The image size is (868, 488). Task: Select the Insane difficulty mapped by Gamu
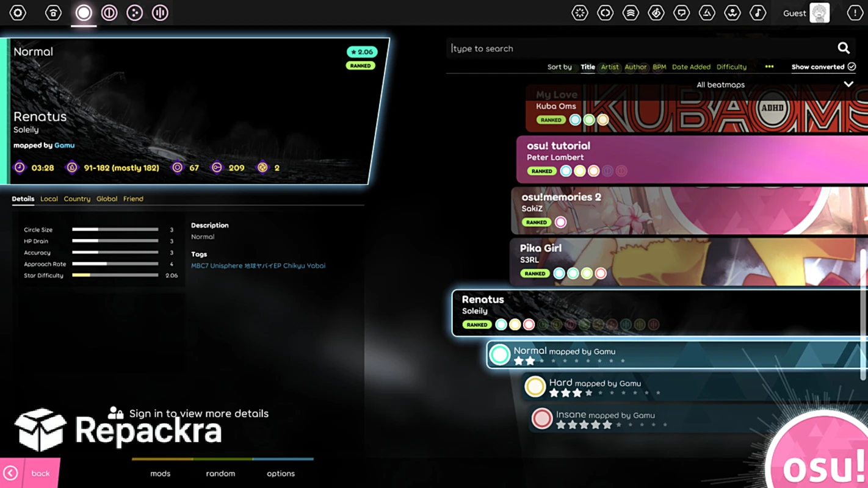tap(698, 418)
